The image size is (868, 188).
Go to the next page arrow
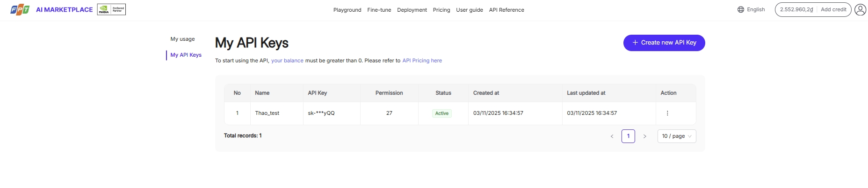tap(644, 136)
